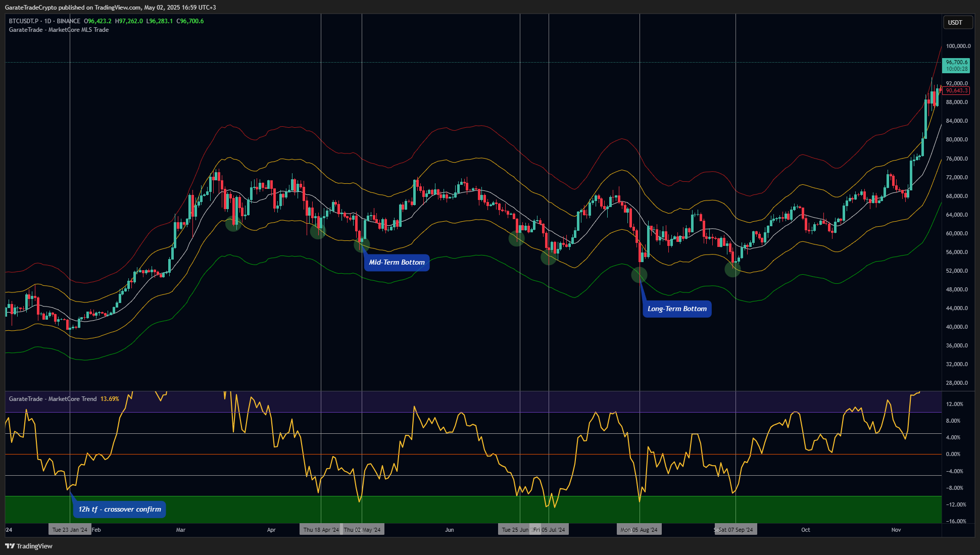Select the MarketCore MLS Trade indicator legend
980x555 pixels.
pos(59,30)
